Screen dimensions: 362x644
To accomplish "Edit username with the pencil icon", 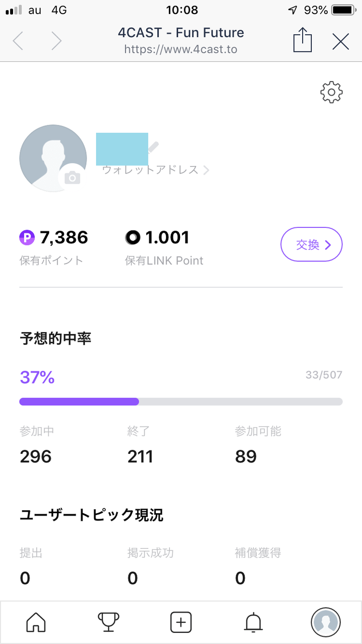I will (x=153, y=147).
